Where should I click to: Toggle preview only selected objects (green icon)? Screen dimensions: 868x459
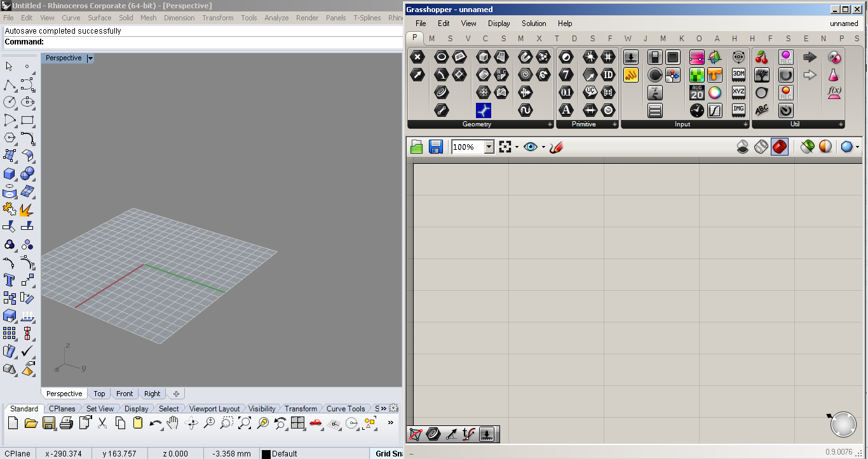[807, 147]
